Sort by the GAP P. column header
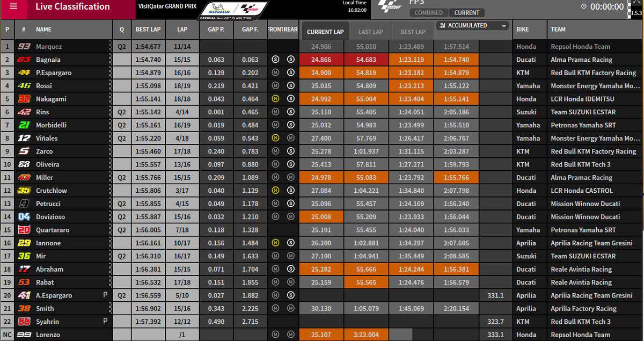 pyautogui.click(x=216, y=30)
